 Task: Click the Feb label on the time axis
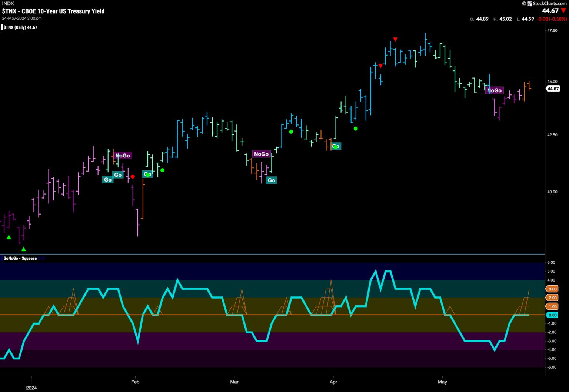(135, 382)
